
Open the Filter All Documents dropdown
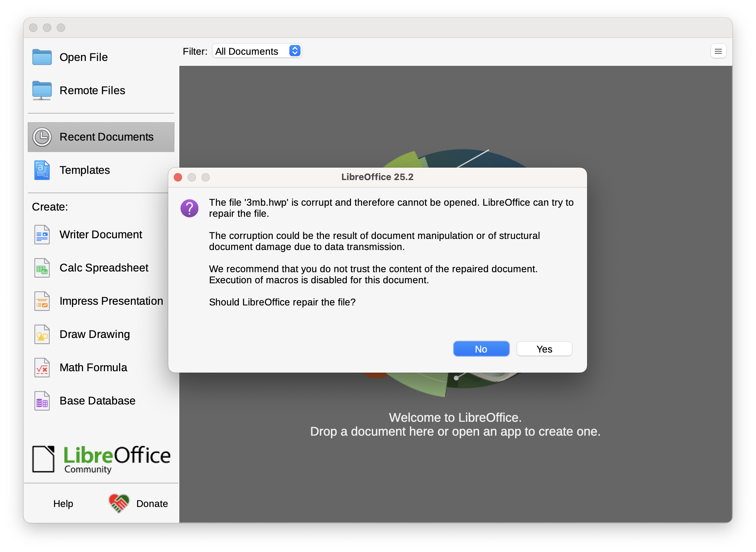[x=257, y=51]
